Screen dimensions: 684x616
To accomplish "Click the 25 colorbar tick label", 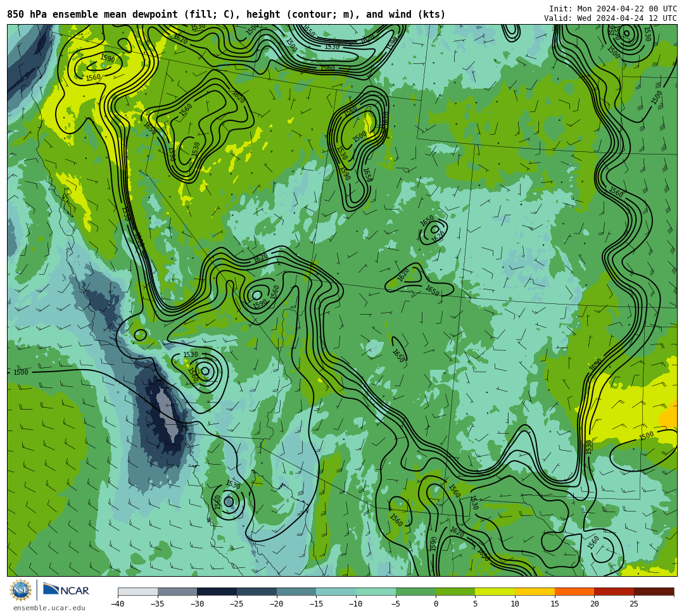I will point(634,604).
